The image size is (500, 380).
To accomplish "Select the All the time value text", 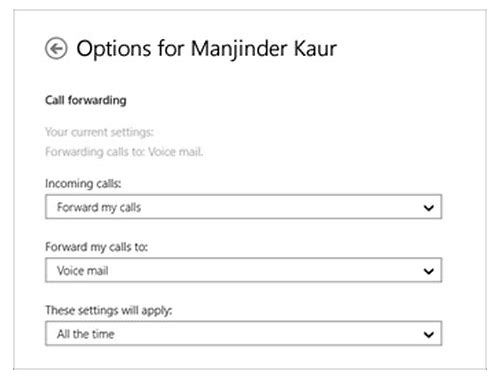I will [x=86, y=334].
